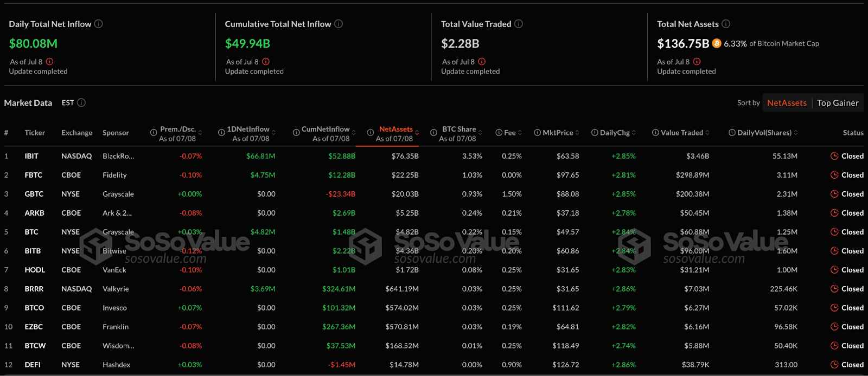
Task: Click BlackRo... sponsor in IBIT row
Action: point(118,156)
